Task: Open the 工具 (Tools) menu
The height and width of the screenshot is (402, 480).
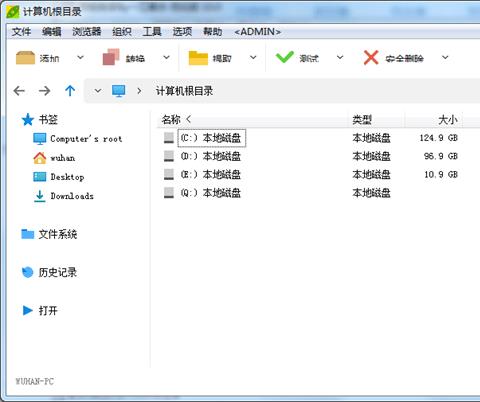Action: coord(152,32)
